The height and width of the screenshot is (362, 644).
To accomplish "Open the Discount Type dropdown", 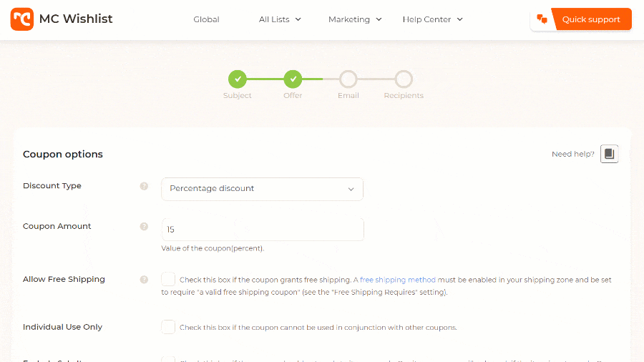I will [x=262, y=189].
